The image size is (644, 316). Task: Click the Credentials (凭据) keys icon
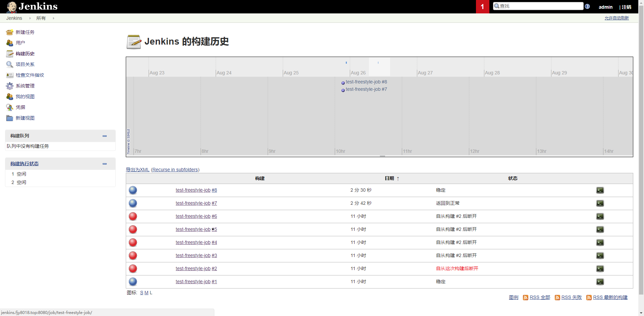[10, 107]
